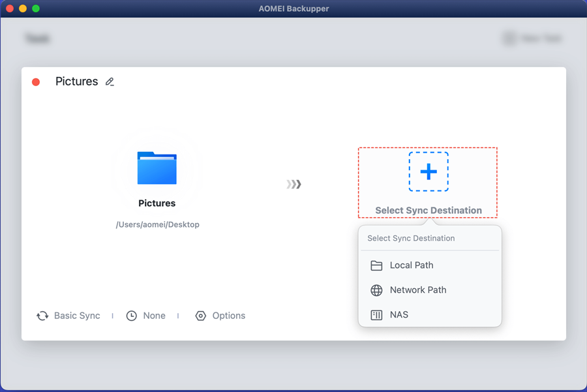
Task: Choose Network Path from the destination menu
Action: pyautogui.click(x=430, y=290)
